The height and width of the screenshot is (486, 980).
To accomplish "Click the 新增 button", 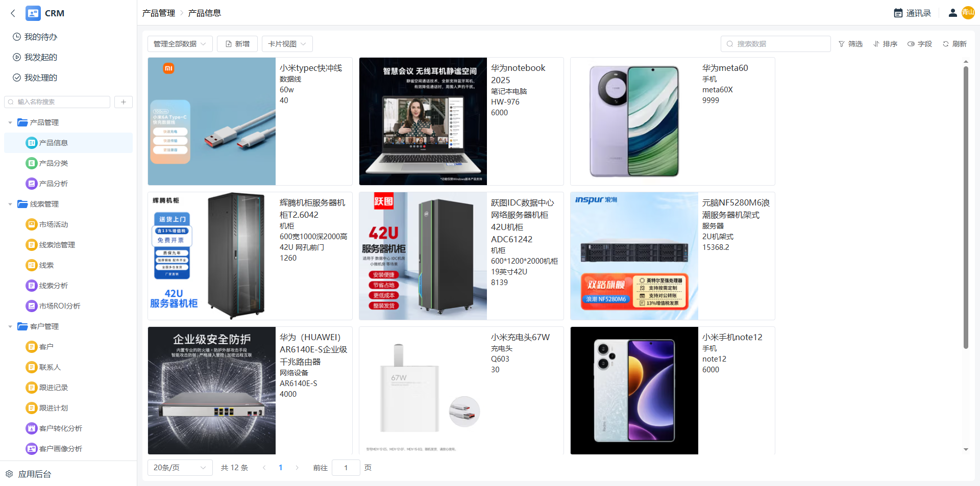I will click(x=237, y=44).
